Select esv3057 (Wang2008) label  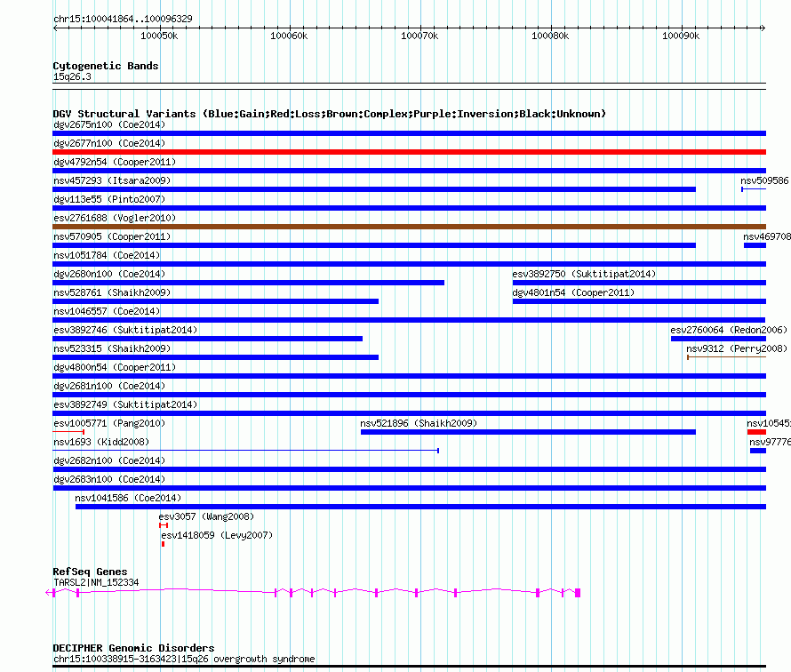[206, 516]
